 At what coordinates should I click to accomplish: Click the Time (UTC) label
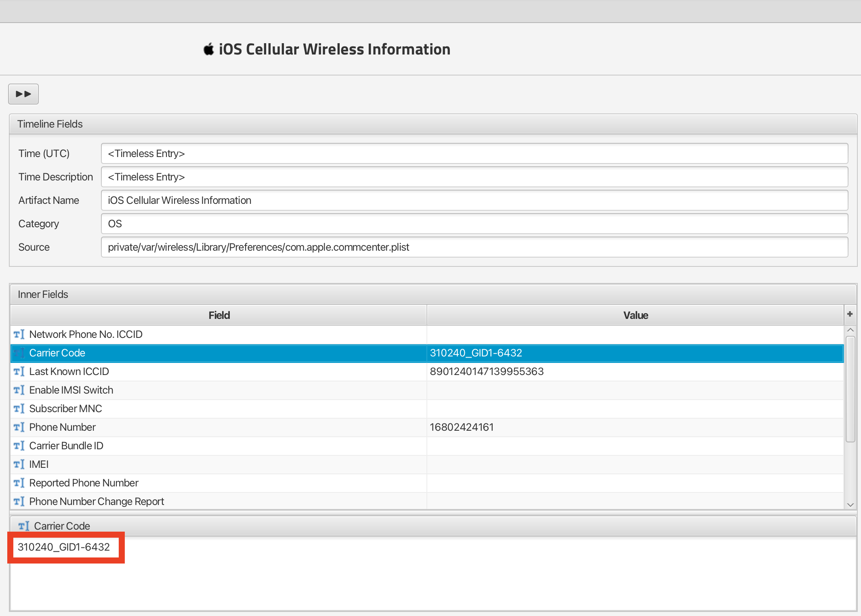[44, 153]
